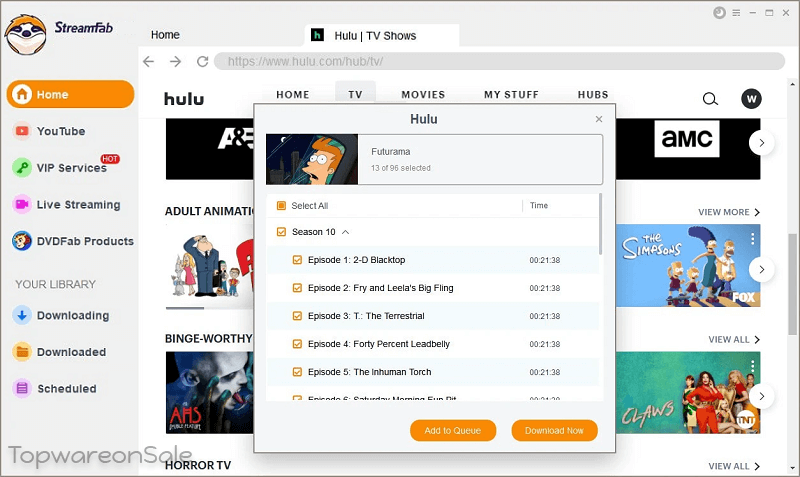
Task: Click Download Now button
Action: click(555, 431)
